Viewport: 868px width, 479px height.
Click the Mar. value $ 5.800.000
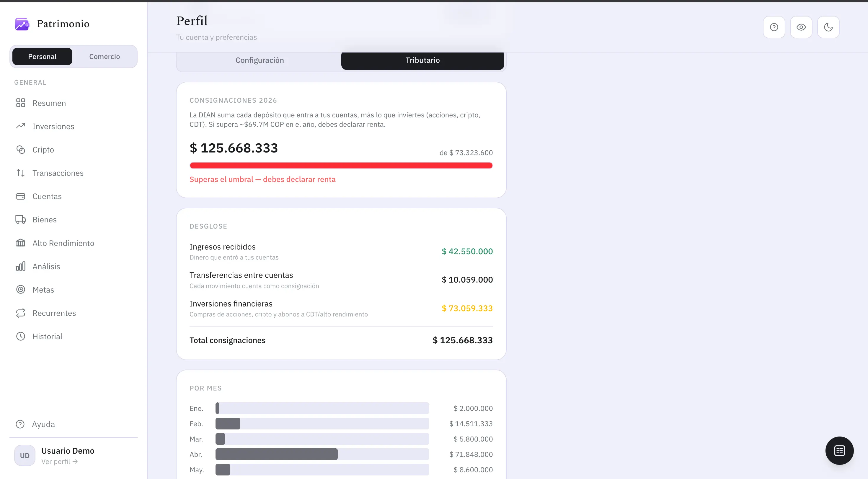[473, 439]
